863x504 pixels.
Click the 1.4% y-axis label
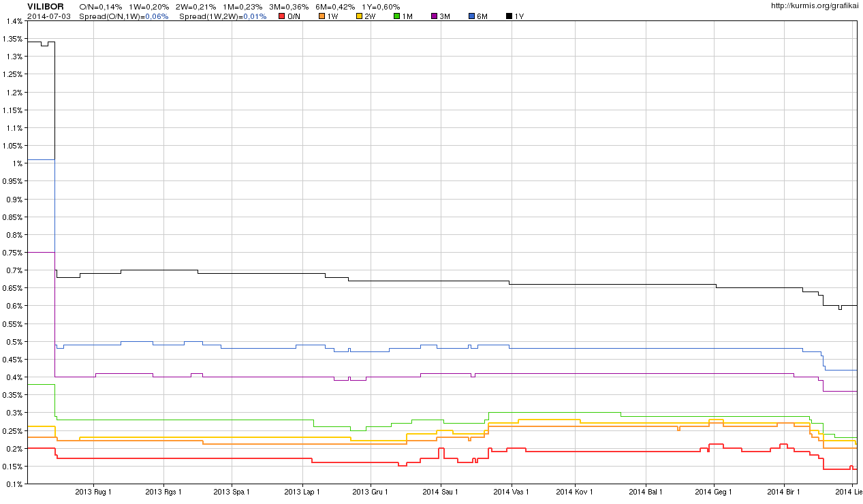tap(14, 21)
